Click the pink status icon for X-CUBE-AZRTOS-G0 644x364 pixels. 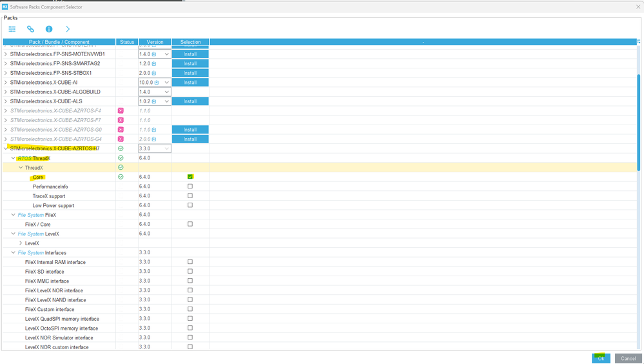click(x=121, y=130)
